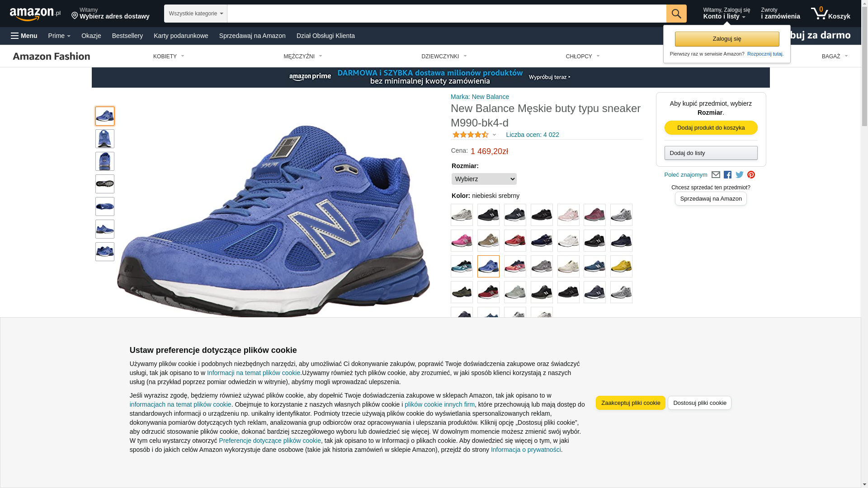Go to the Amazon.pl home logo

(x=35, y=14)
